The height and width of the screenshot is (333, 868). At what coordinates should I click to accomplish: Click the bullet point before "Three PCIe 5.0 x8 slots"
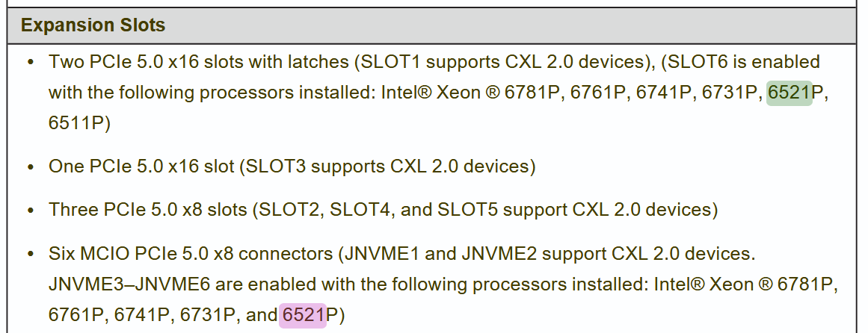(x=31, y=211)
